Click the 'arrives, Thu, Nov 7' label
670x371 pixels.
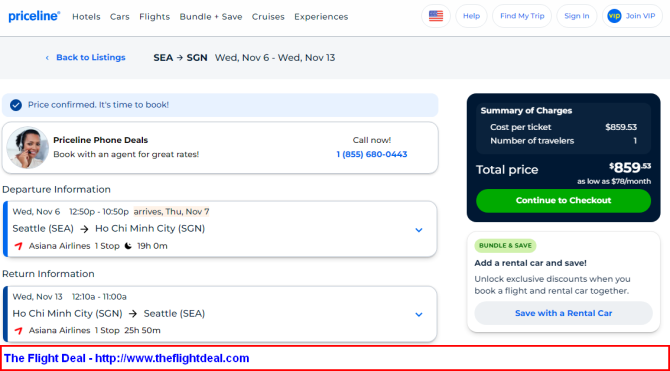point(171,212)
